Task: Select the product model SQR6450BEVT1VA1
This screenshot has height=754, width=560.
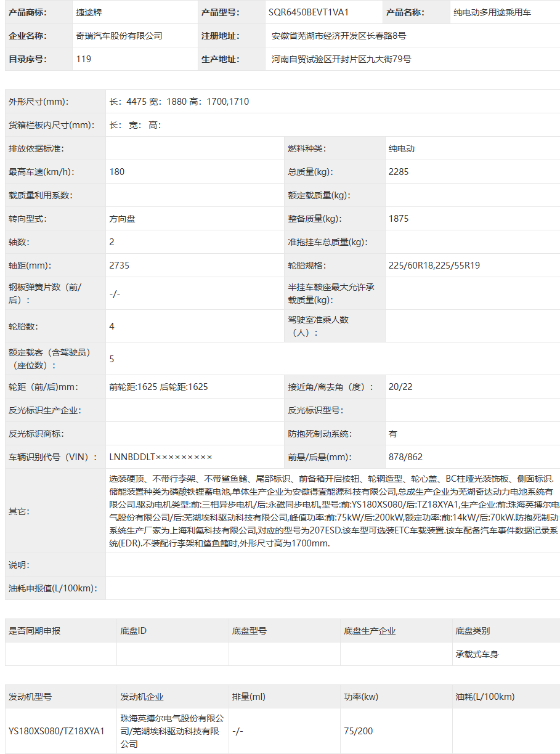Action: tap(309, 12)
